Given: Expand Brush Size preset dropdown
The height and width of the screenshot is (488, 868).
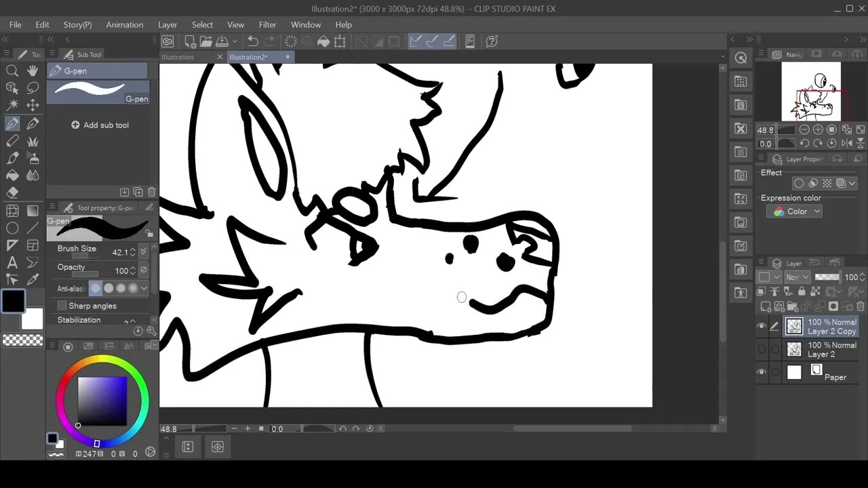Looking at the screenshot, I should pyautogui.click(x=143, y=251).
